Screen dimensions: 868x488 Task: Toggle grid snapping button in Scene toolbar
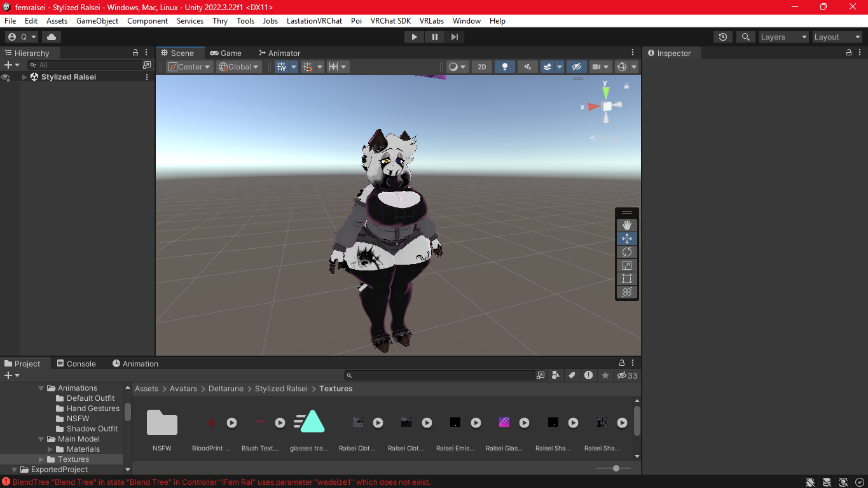308,67
